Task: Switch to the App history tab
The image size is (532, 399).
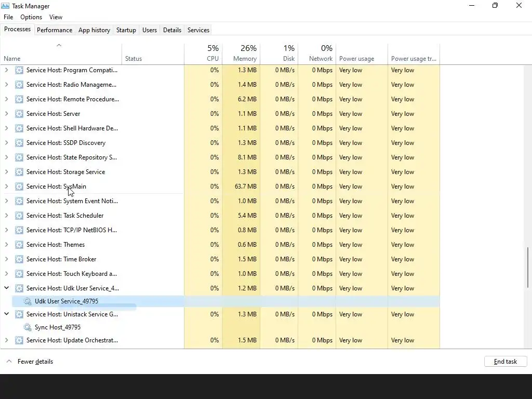Action: point(95,30)
